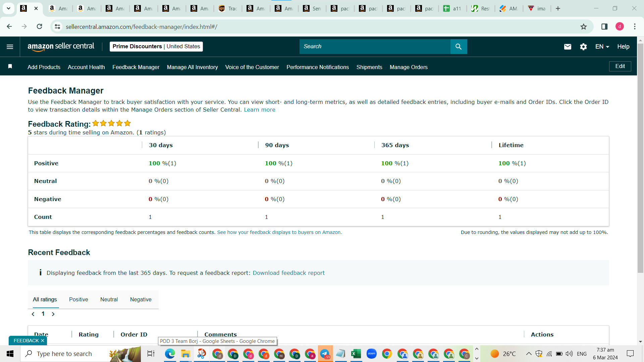644x362 pixels.
Task: Click the taskbar clock showing 7:37 am
Action: (605, 354)
